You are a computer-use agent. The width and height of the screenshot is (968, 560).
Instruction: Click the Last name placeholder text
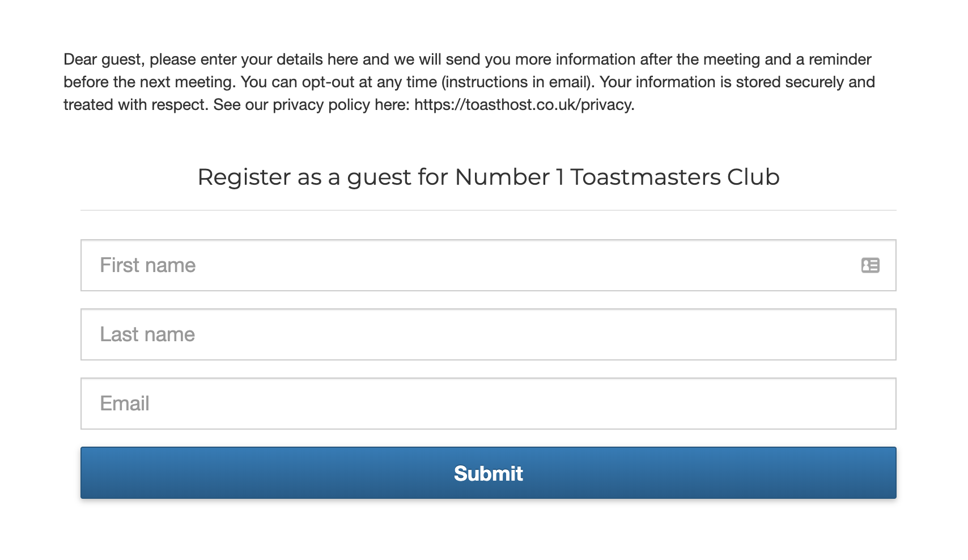point(147,334)
